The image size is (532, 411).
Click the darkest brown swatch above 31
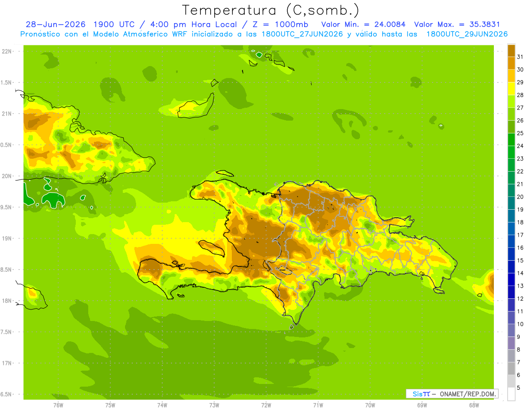[511, 51]
